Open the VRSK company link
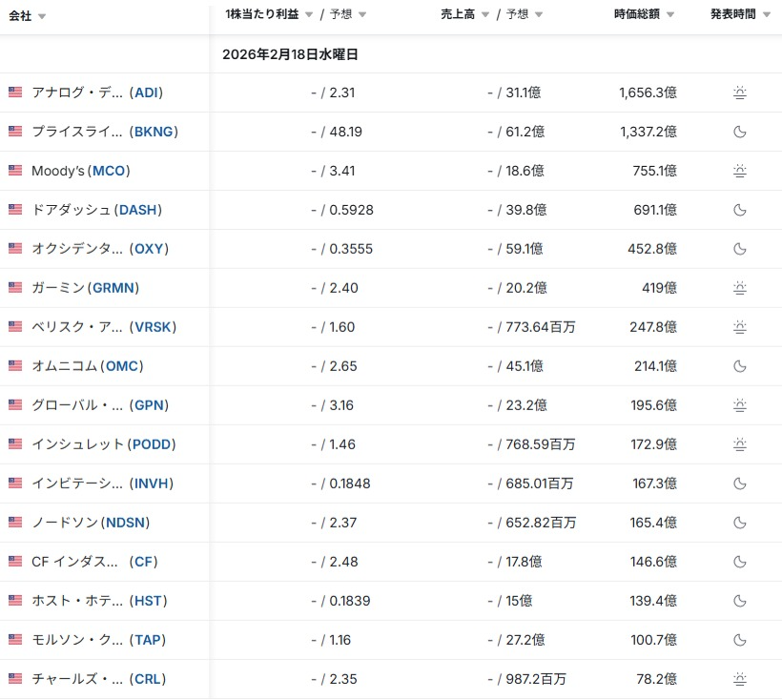 click(153, 327)
